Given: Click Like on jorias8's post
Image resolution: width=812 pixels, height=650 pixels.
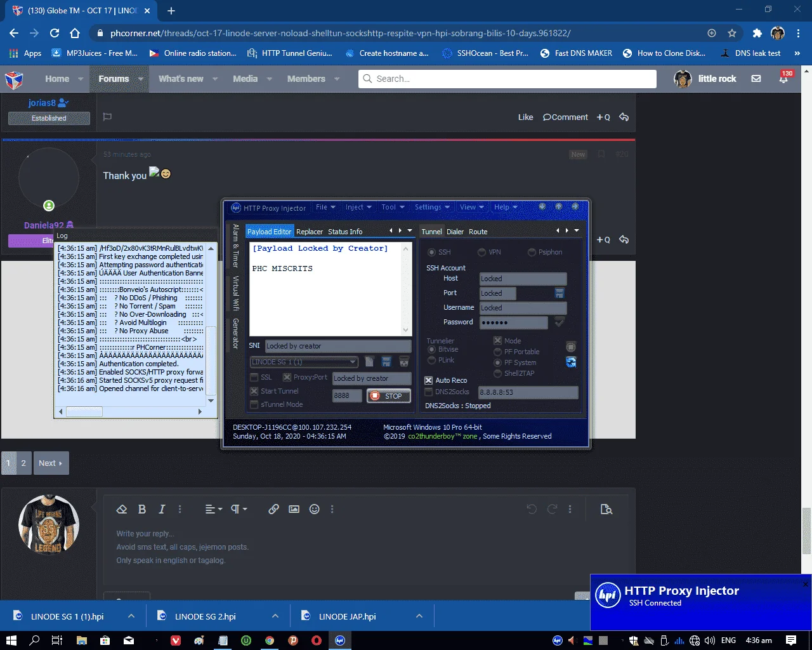Looking at the screenshot, I should point(525,117).
